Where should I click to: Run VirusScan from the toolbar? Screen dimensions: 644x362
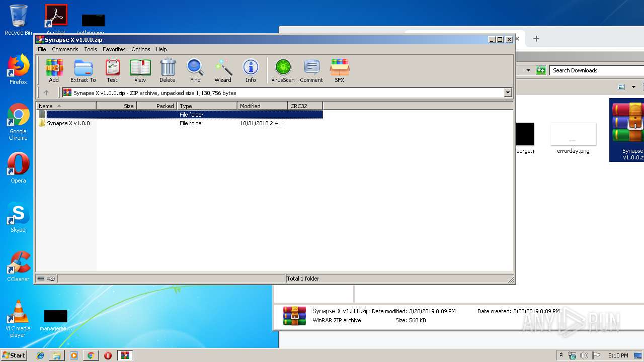[x=283, y=70]
